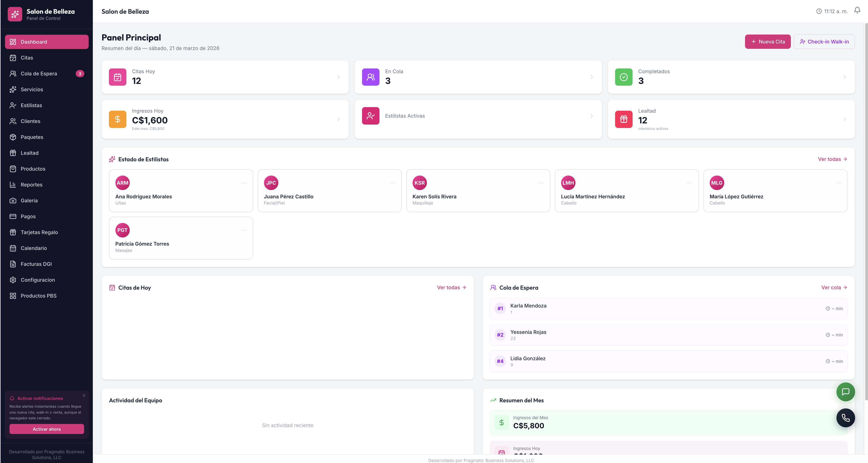
Task: Expand the Citas Hoy card chevron
Action: click(x=338, y=77)
